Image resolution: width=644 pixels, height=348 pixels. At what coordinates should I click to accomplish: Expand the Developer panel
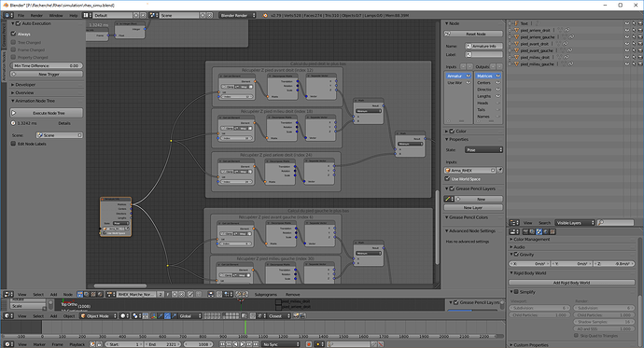(25, 85)
